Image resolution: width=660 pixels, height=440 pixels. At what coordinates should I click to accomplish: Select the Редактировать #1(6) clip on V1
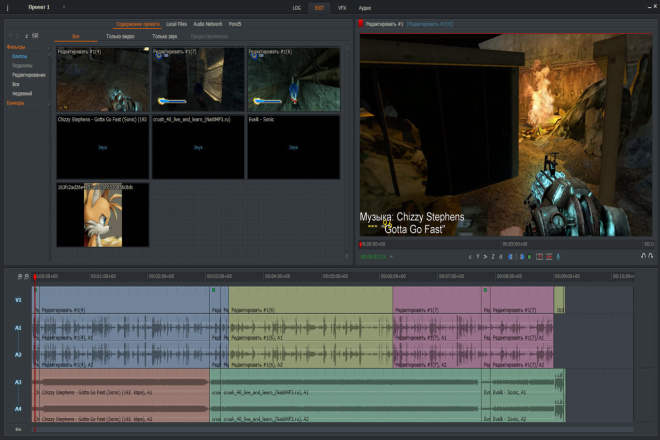311,300
